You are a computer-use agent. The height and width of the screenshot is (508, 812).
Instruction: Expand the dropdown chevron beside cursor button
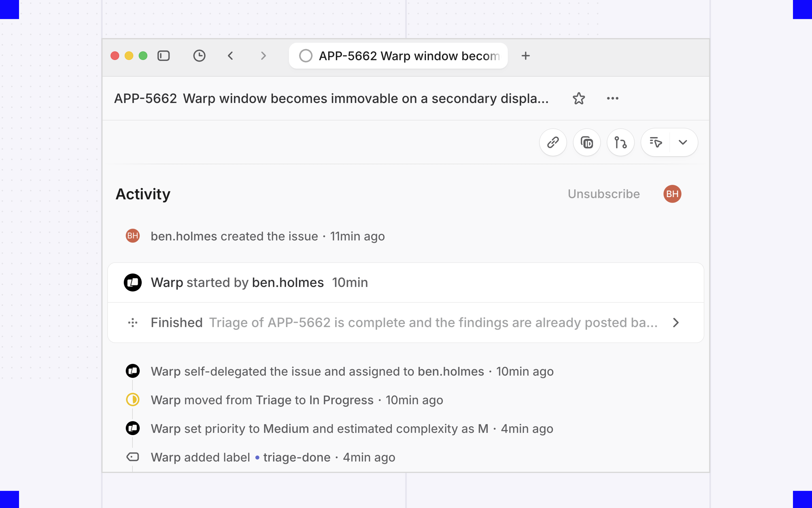683,143
